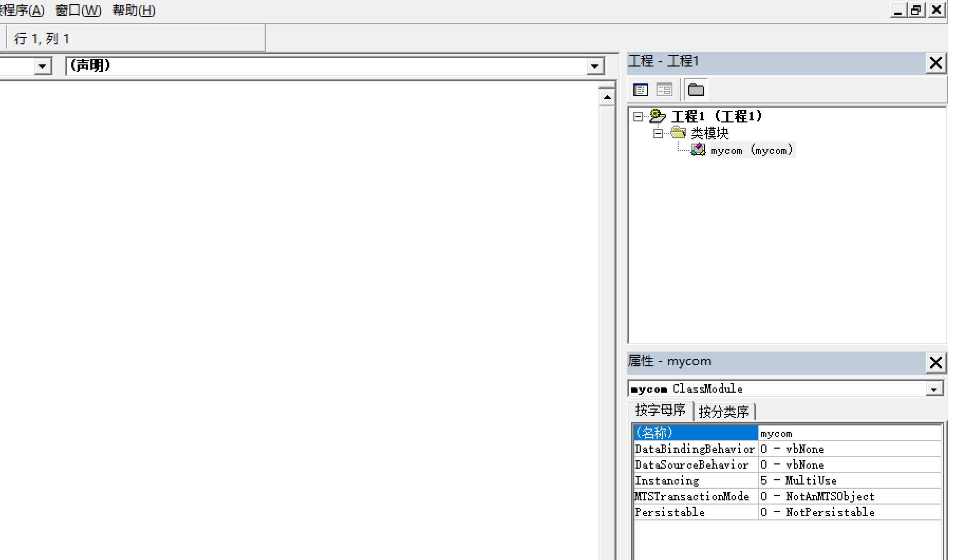This screenshot has width=955, height=560.
Task: Switch to the 按字母序 tab
Action: (x=660, y=410)
